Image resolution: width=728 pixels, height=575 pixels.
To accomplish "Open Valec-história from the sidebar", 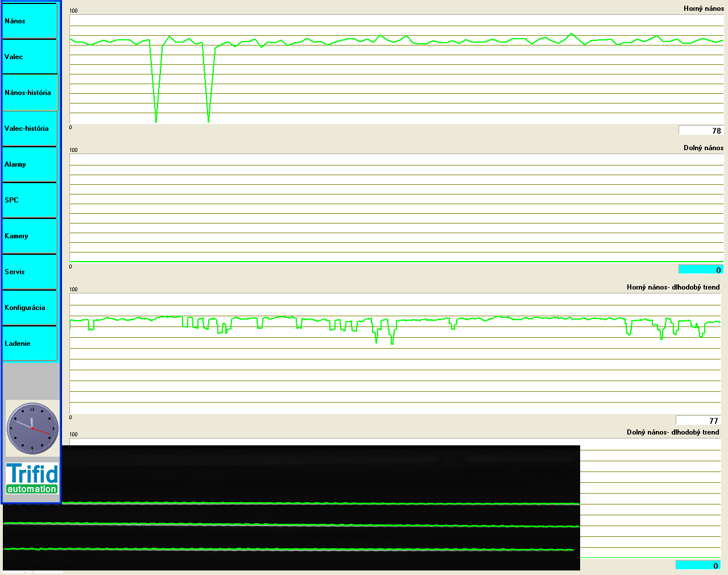I will (30, 129).
